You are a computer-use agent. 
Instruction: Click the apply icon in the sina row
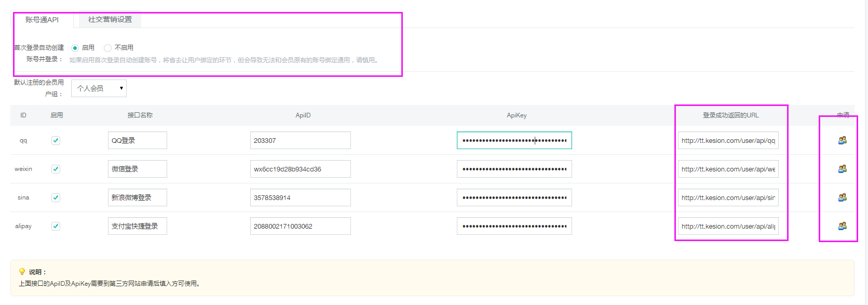tap(842, 197)
